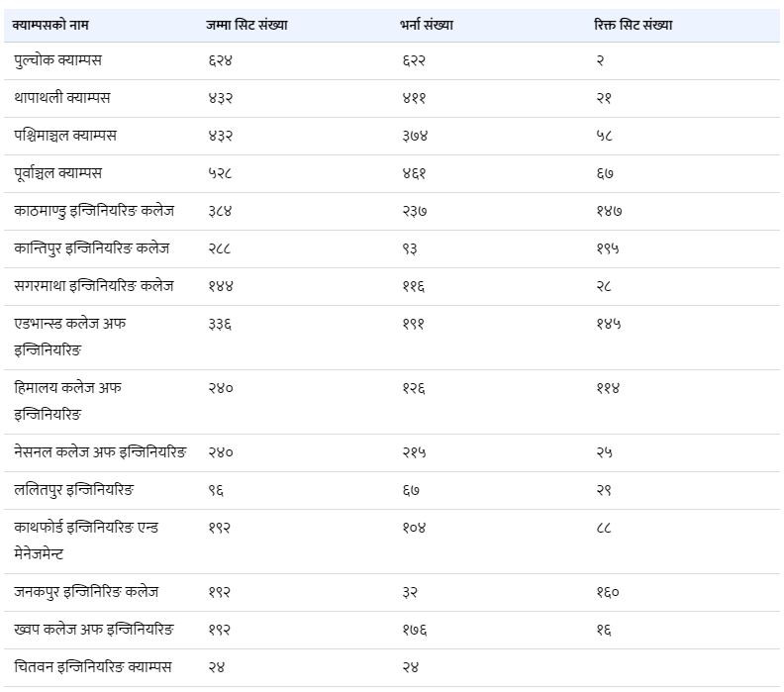This screenshot has height=692, width=784.
Task: Click the रिक्त सिट संख्या column header
Action: coord(633,25)
